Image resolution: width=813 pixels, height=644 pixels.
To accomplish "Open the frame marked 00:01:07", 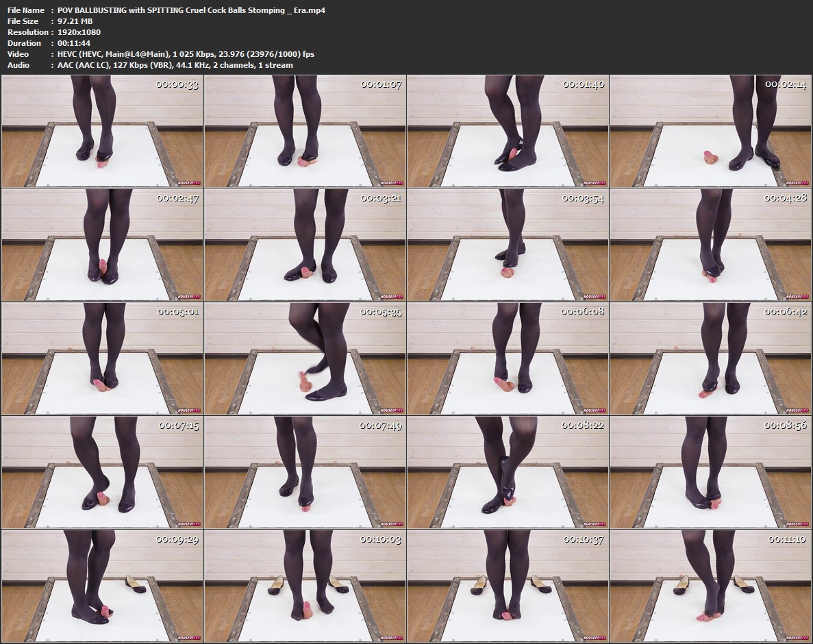I will (x=305, y=131).
